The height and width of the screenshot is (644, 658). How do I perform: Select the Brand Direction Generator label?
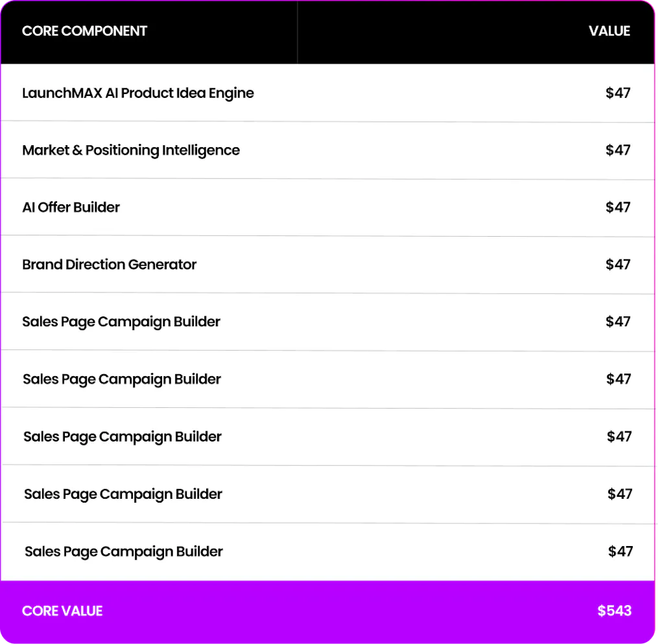(109, 265)
